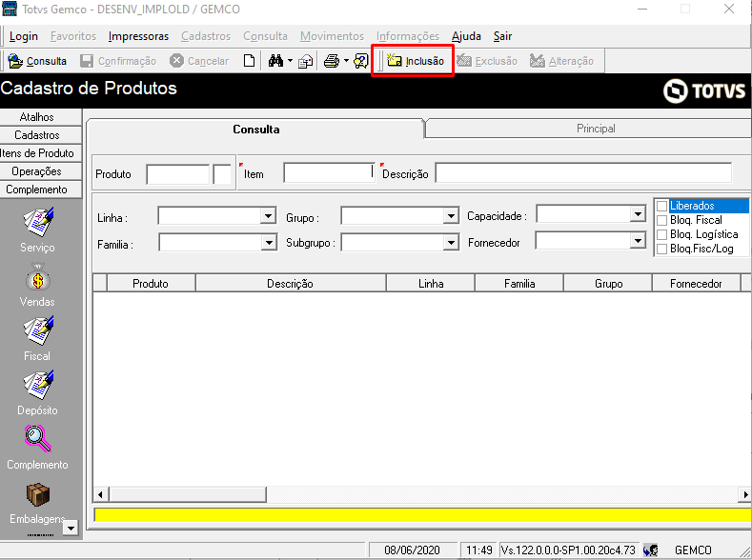The width and height of the screenshot is (752, 560).
Task: Click the Linha column header
Action: tap(431, 284)
